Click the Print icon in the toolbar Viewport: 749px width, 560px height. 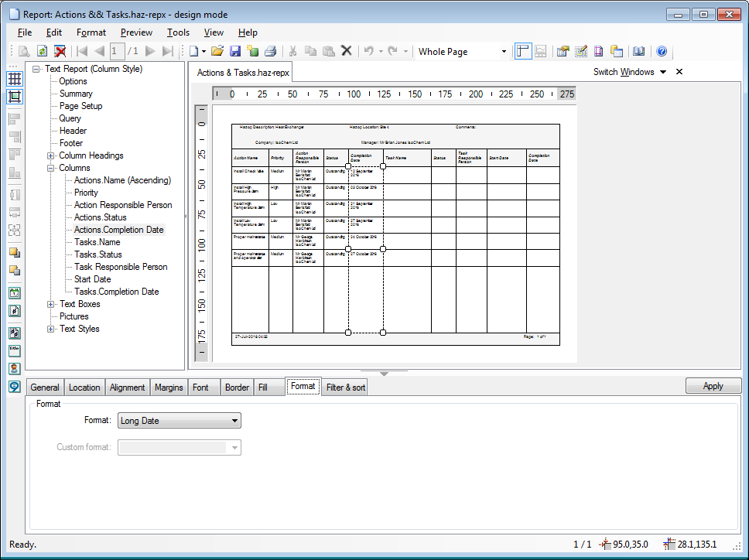coord(270,52)
